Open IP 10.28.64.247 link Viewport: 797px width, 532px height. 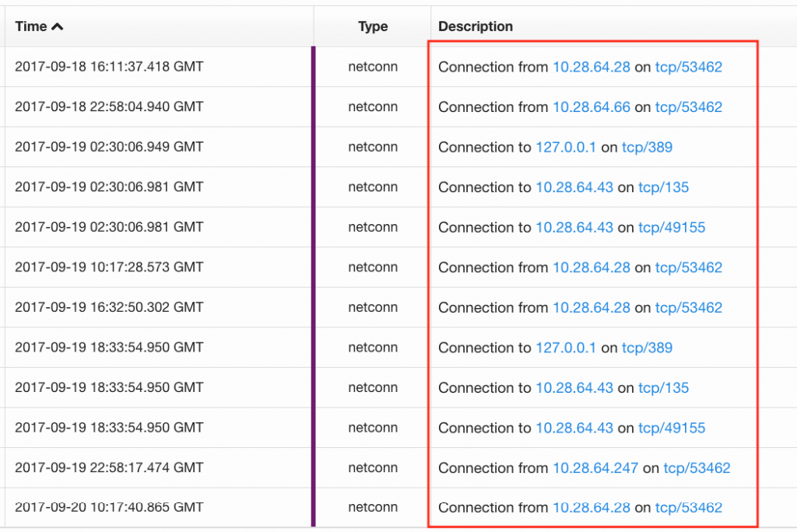[595, 468]
